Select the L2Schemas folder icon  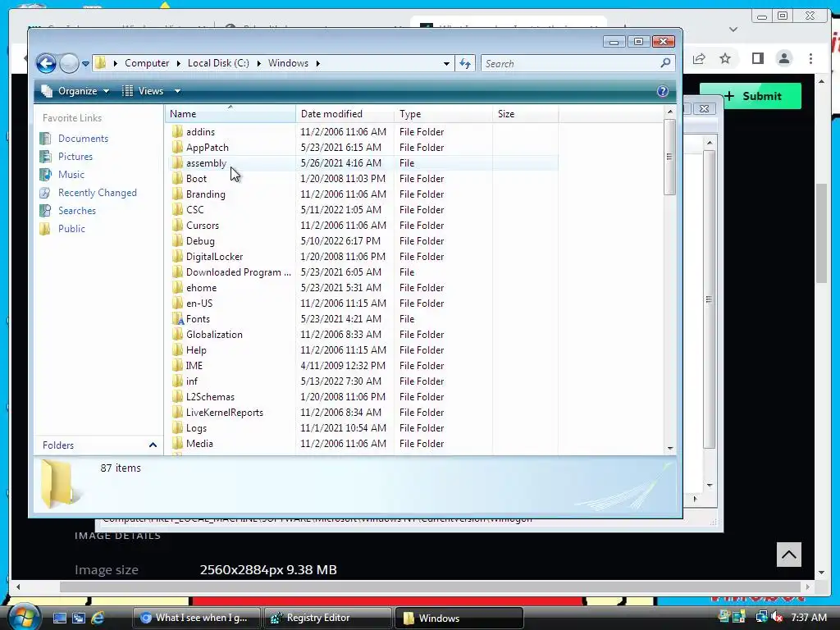pos(177,397)
